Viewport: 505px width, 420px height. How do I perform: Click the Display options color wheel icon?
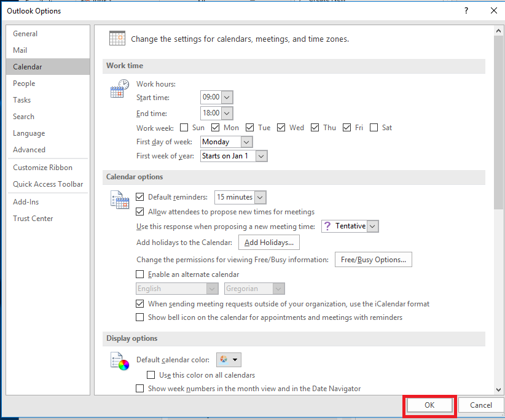coord(120,361)
